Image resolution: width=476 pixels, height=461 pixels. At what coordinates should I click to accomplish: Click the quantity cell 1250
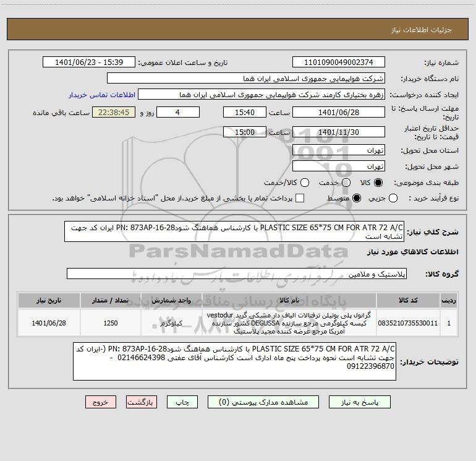(111, 323)
